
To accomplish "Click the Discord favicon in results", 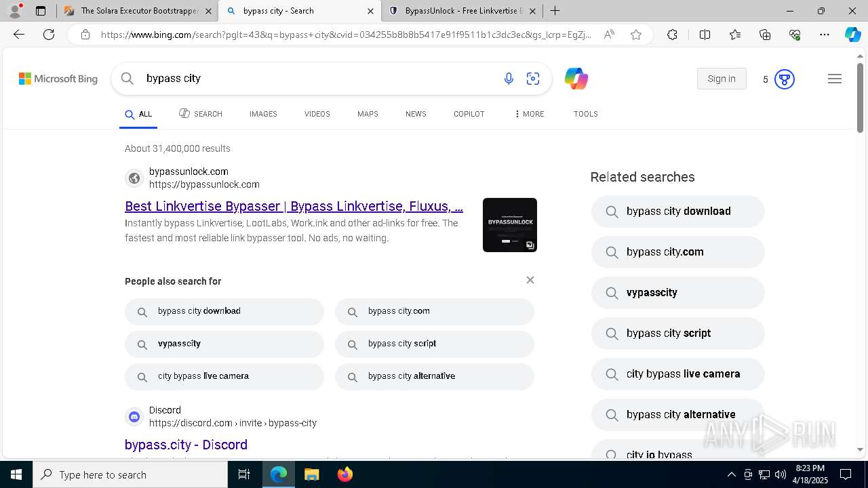I will click(x=134, y=417).
